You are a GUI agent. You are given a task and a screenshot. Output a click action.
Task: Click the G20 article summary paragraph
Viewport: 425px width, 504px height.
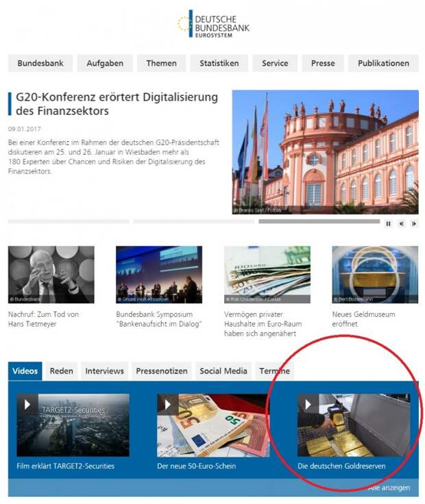[114, 157]
